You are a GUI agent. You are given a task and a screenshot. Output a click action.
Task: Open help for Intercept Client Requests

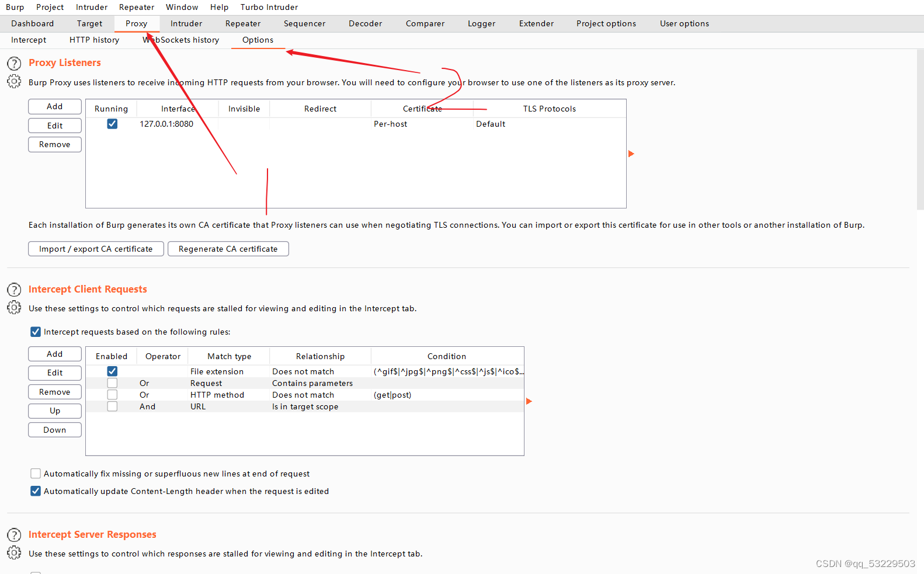coord(14,290)
